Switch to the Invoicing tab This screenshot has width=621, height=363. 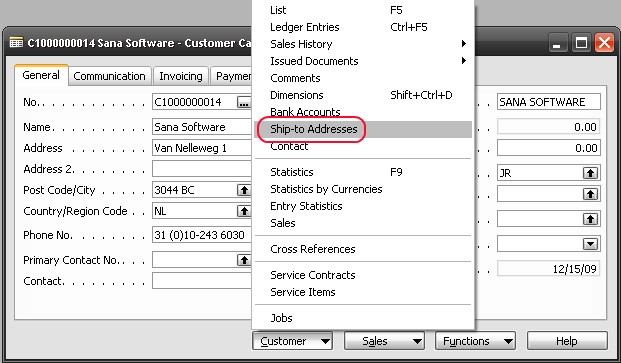pos(181,76)
